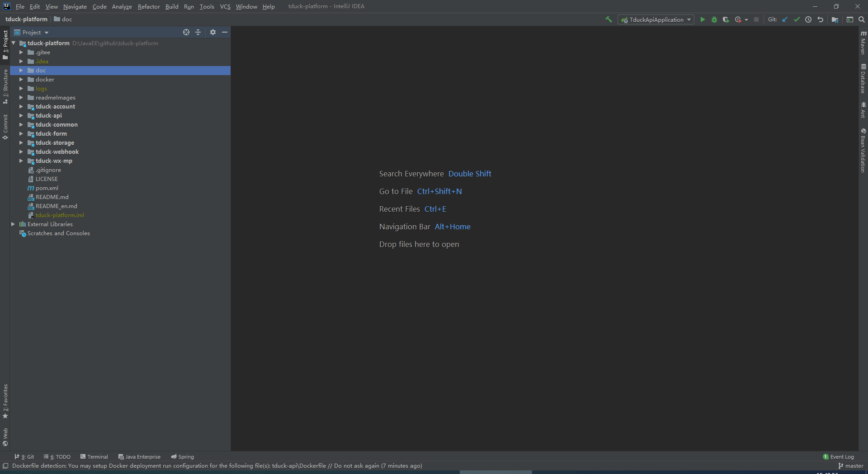Open the Maven tool window
The image size is (868, 474).
(x=863, y=43)
